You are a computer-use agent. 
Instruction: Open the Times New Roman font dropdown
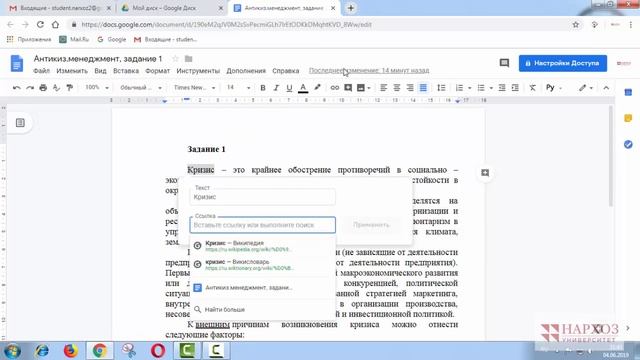194,88
